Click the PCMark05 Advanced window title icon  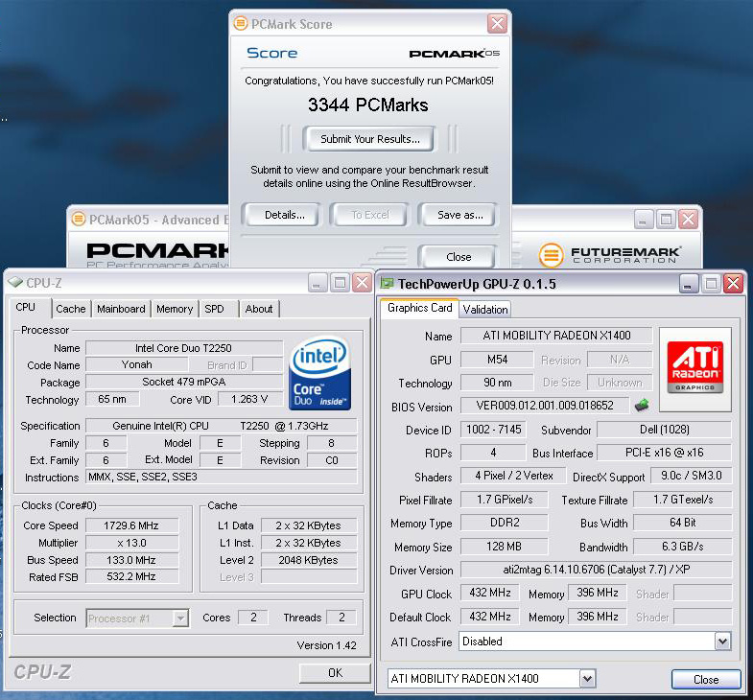(79, 219)
